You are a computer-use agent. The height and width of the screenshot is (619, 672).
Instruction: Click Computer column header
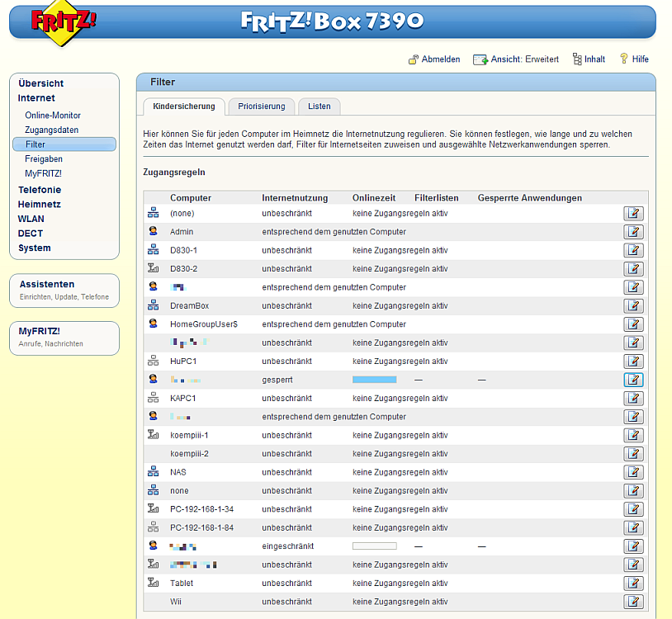click(x=191, y=198)
